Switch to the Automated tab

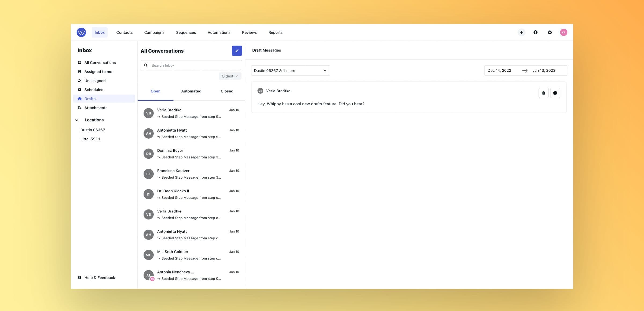[x=191, y=91]
